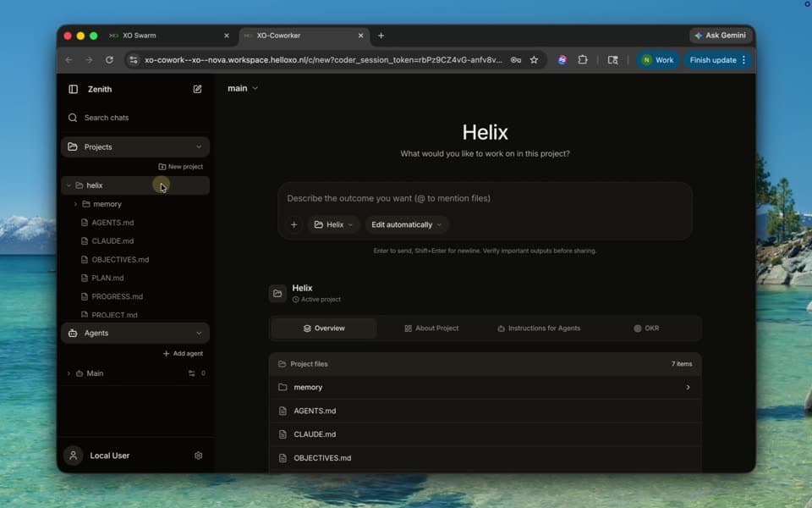812x508 pixels.
Task: Click the Search chats magnifier icon
Action: [73, 118]
